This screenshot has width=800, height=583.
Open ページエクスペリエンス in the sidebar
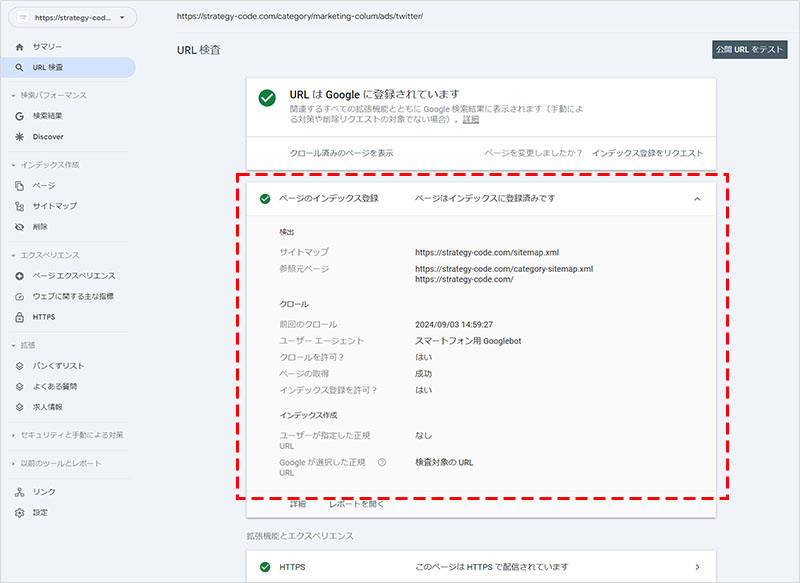(x=73, y=275)
